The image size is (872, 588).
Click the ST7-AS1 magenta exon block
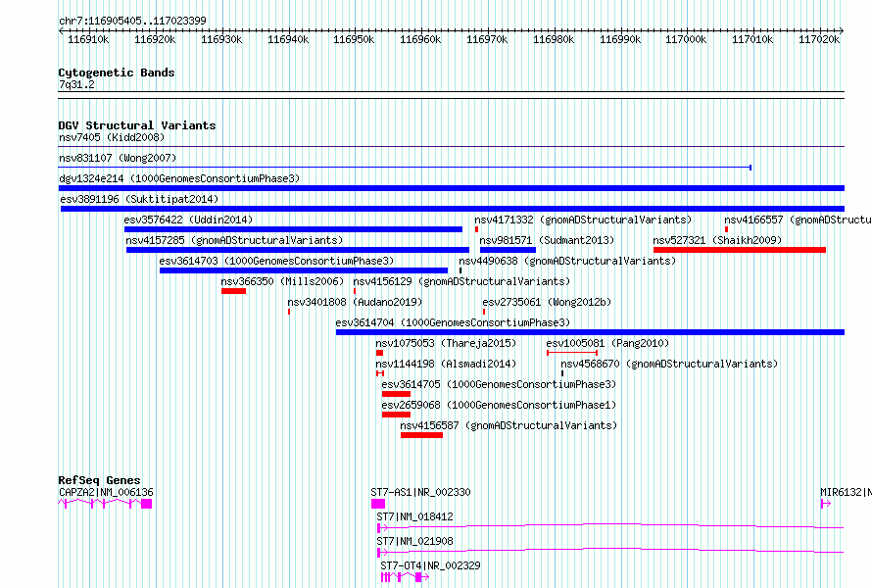(x=378, y=504)
